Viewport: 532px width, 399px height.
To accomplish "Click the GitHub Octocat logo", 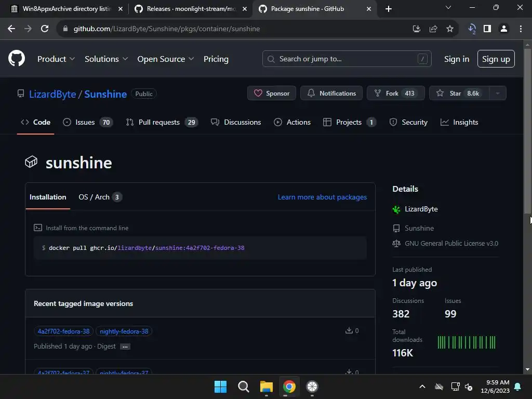I will click(17, 58).
